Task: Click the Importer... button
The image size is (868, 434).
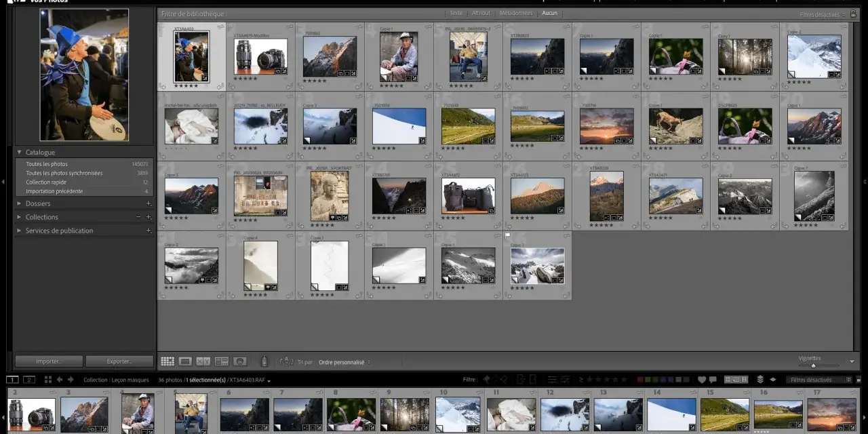Action: pyautogui.click(x=49, y=361)
